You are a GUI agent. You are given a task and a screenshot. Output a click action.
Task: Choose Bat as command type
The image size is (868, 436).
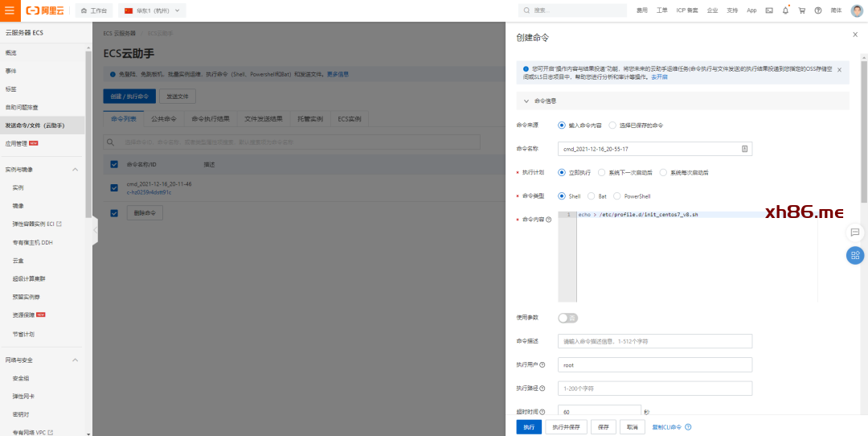592,195
